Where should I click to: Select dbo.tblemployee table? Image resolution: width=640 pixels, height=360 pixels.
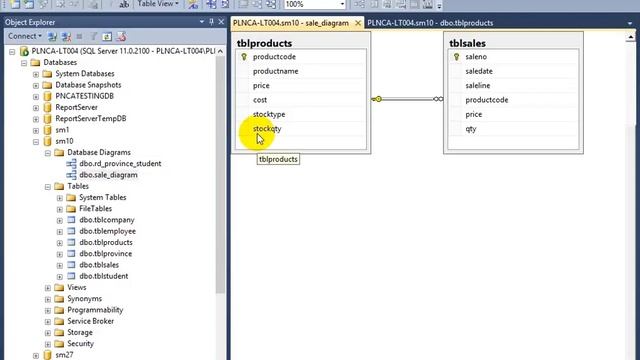click(107, 231)
